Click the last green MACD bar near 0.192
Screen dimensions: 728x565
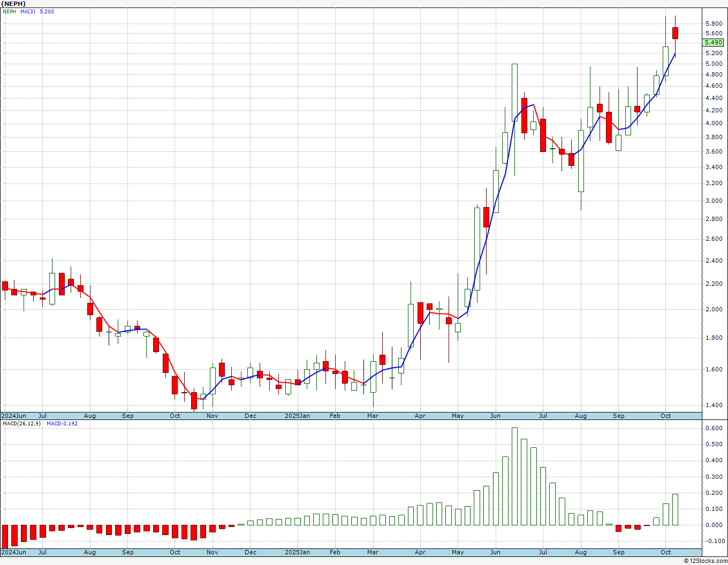[676, 509]
